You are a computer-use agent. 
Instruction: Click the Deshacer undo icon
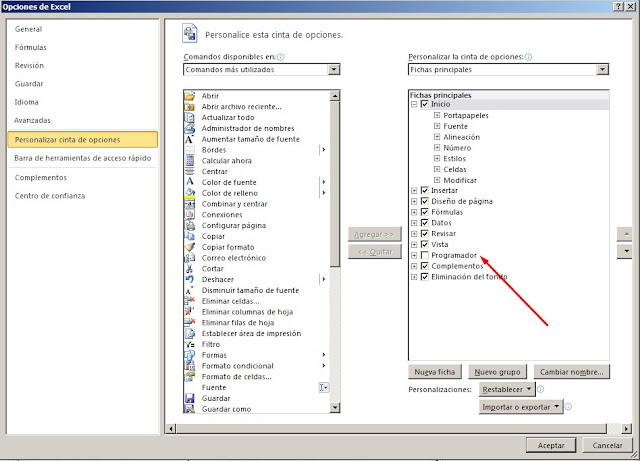pos(189,280)
